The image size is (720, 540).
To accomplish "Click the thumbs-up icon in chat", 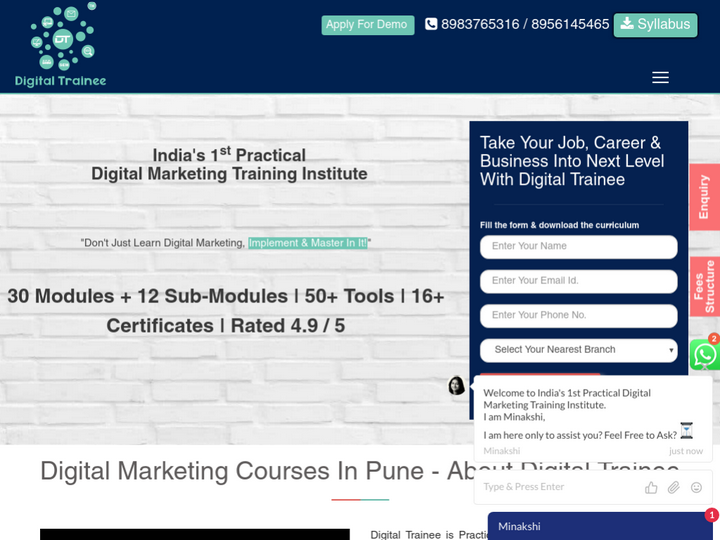I will click(x=651, y=487).
